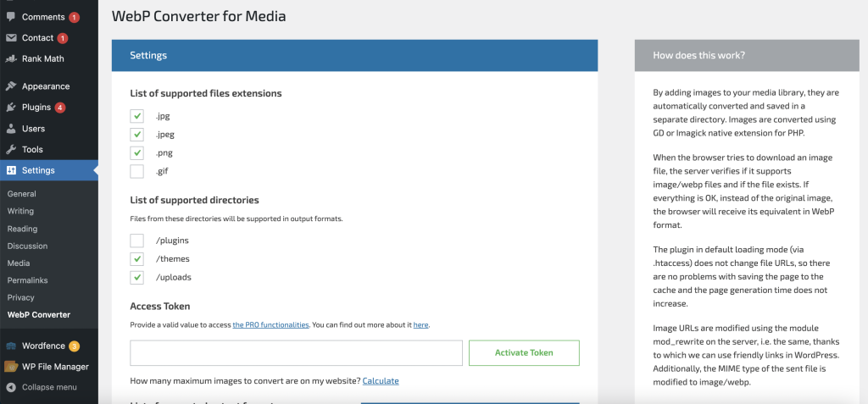This screenshot has width=868, height=404.
Task: Click the Contact envelope icon
Action: coord(11,38)
